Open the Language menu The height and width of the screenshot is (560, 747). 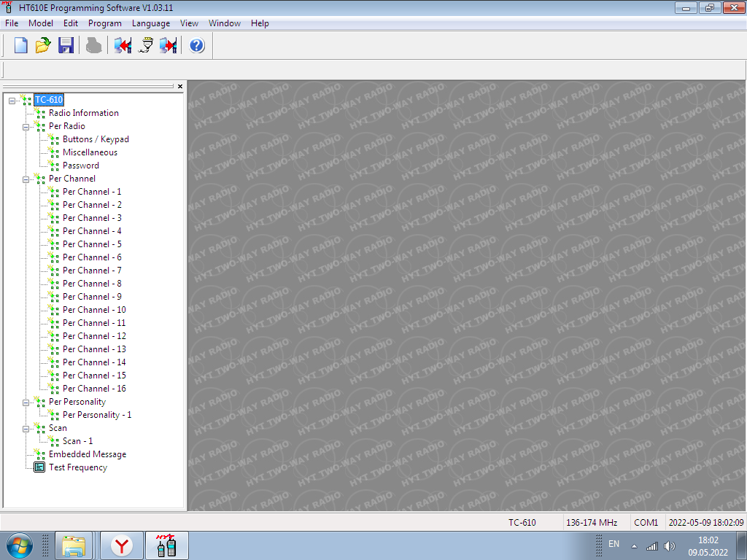click(x=150, y=23)
